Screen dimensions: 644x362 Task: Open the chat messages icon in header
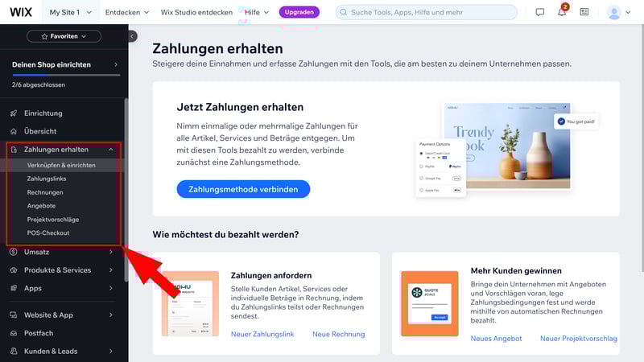(x=539, y=12)
